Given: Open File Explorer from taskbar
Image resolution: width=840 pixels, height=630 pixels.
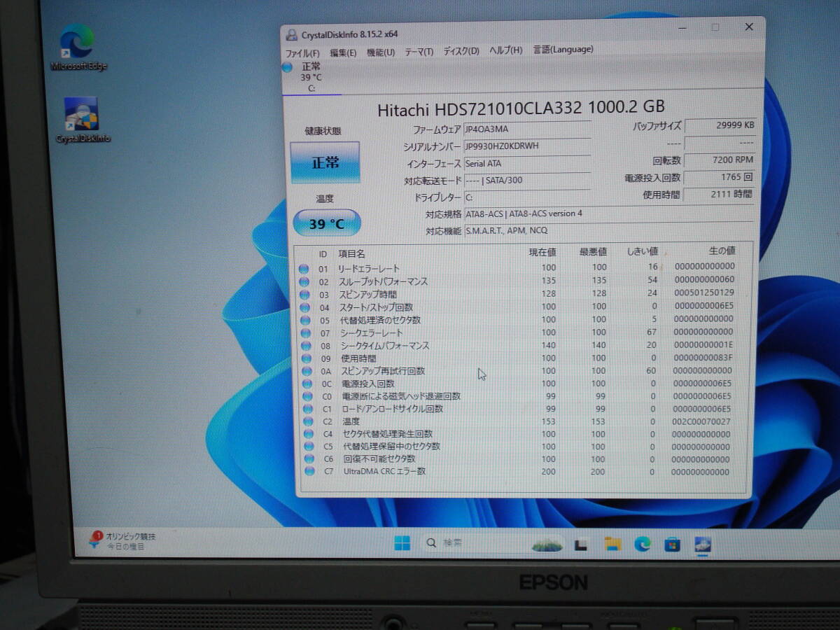Looking at the screenshot, I should tap(612, 545).
